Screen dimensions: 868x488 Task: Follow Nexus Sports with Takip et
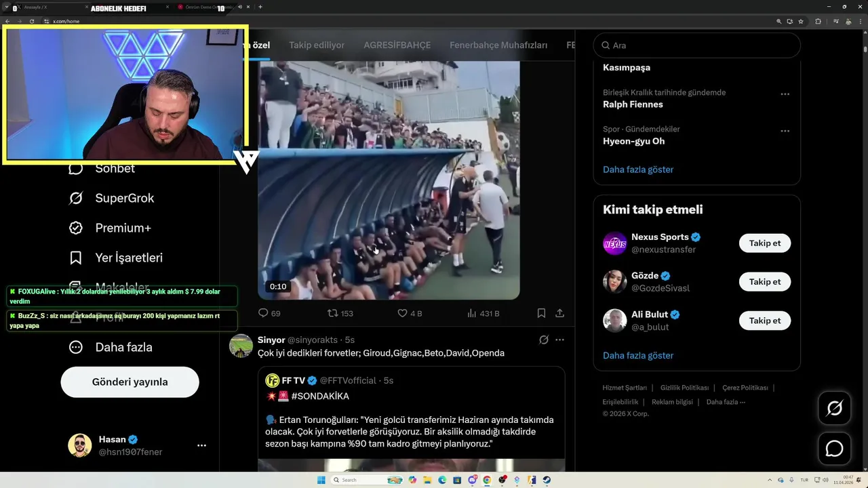tap(765, 243)
